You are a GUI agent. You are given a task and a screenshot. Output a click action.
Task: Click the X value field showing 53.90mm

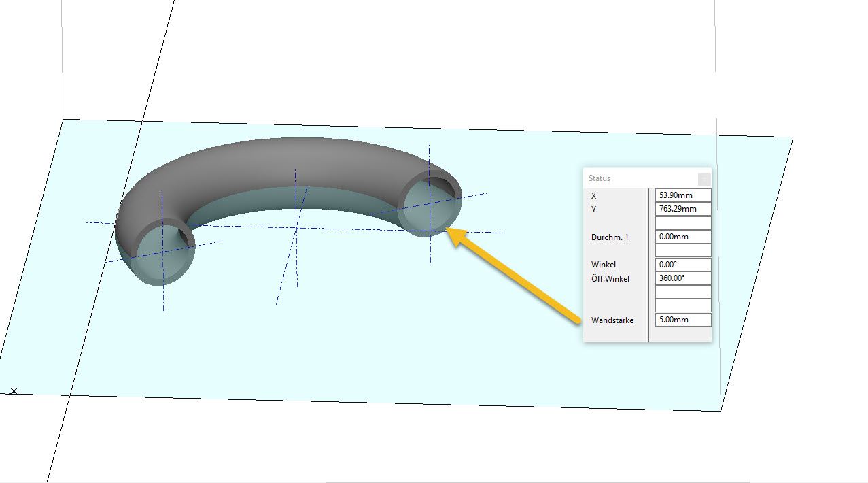click(x=683, y=195)
